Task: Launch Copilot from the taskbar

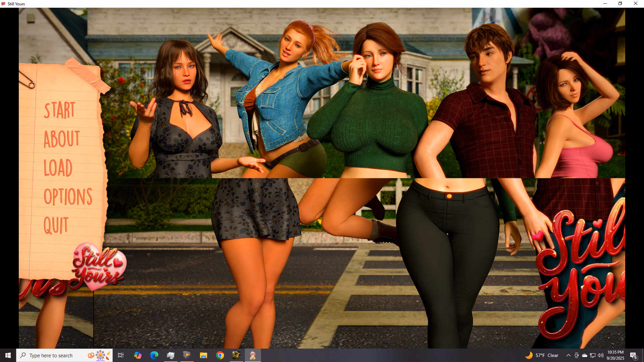Action: pos(138,355)
